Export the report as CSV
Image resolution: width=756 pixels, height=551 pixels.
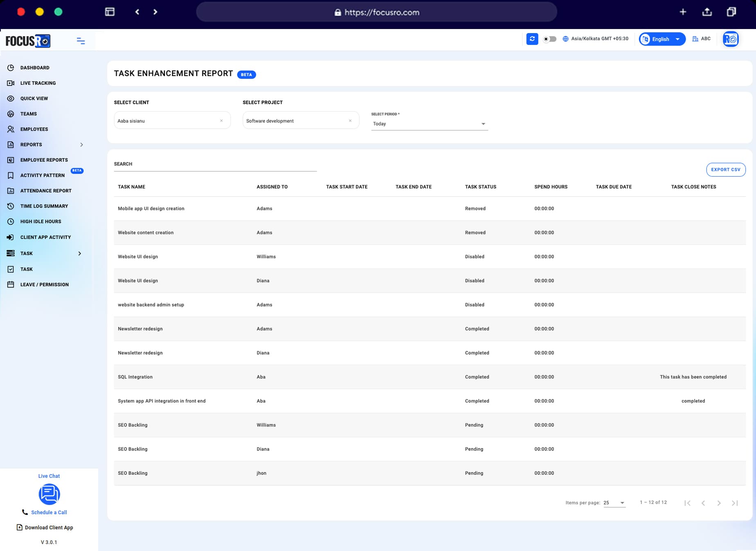pos(726,169)
